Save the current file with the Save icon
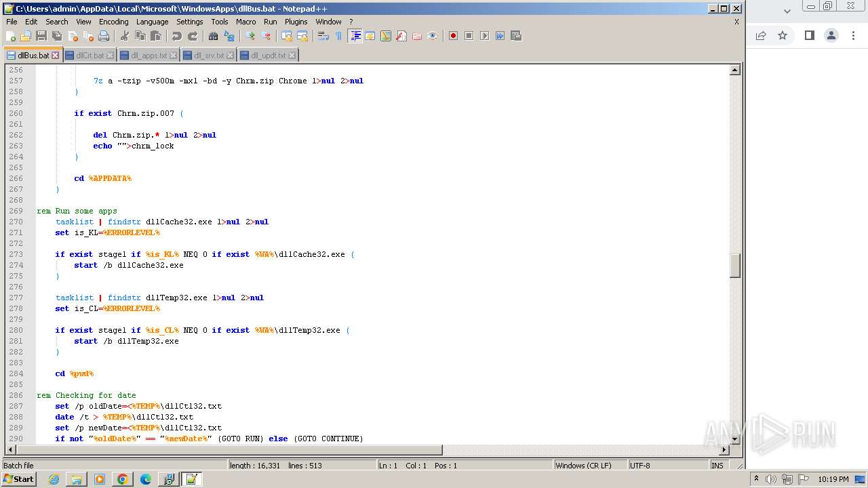868x488 pixels. (41, 36)
